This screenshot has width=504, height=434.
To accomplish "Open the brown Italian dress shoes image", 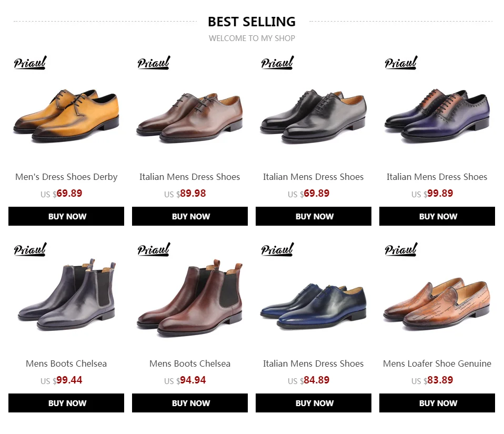I will point(189,117).
